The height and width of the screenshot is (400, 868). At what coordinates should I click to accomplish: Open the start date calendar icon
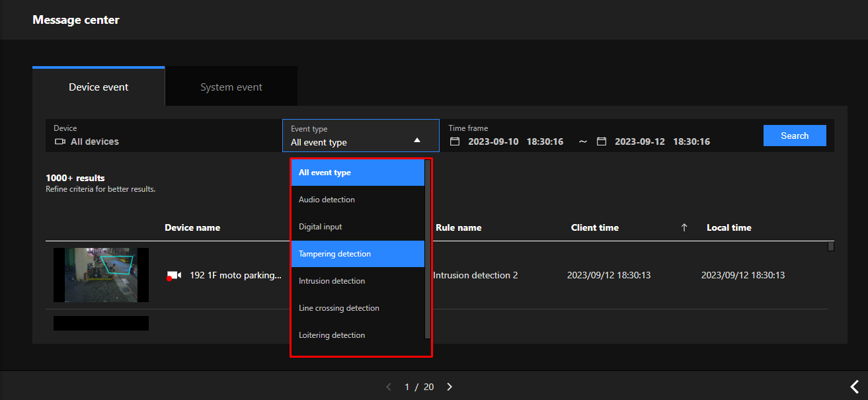click(x=455, y=141)
